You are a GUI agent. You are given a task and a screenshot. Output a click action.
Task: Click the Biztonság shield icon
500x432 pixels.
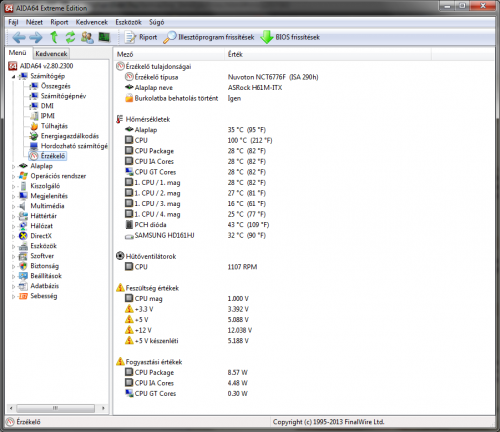(x=23, y=266)
